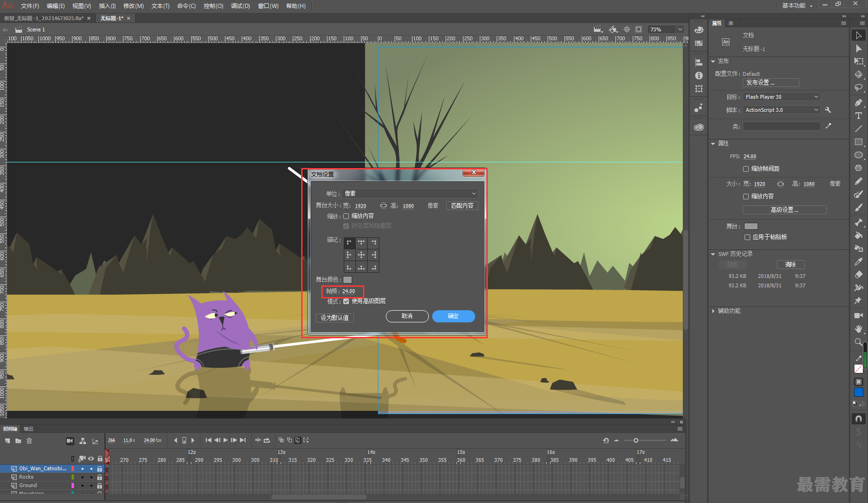
Task: Select the Bone tool
Action: click(859, 222)
